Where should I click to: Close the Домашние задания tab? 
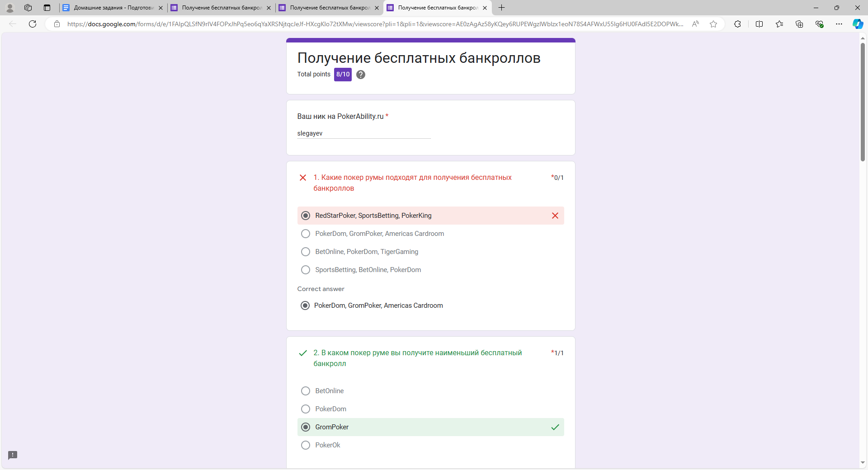point(160,8)
